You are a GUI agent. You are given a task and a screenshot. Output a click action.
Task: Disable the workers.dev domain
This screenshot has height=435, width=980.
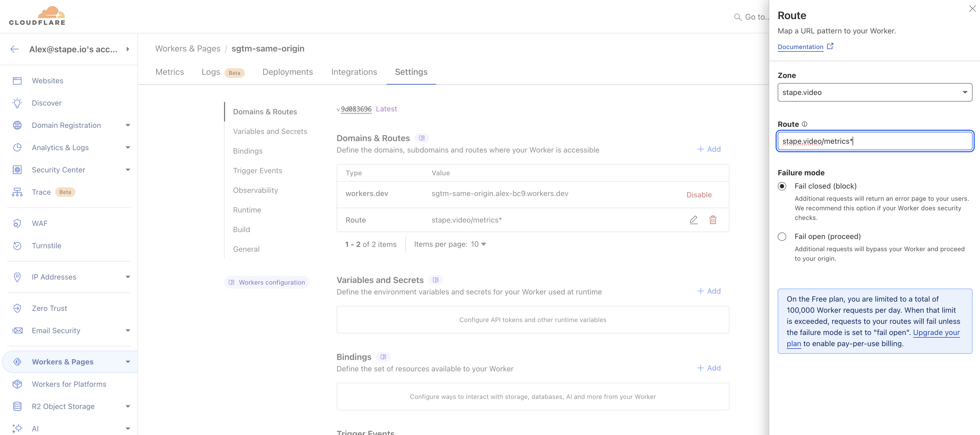[699, 195]
